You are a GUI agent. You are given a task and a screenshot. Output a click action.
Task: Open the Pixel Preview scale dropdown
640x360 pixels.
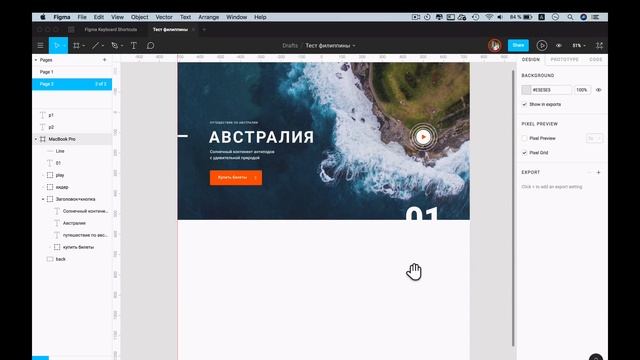tap(594, 138)
